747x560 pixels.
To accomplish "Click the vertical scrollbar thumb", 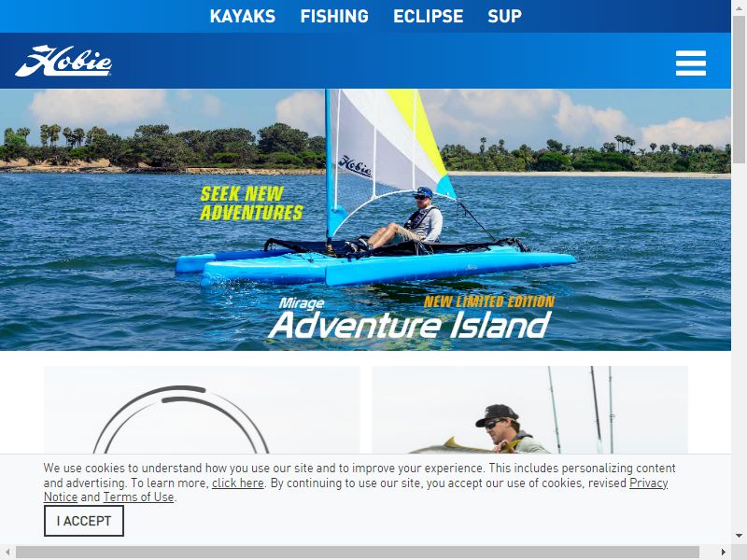I will click(x=739, y=90).
